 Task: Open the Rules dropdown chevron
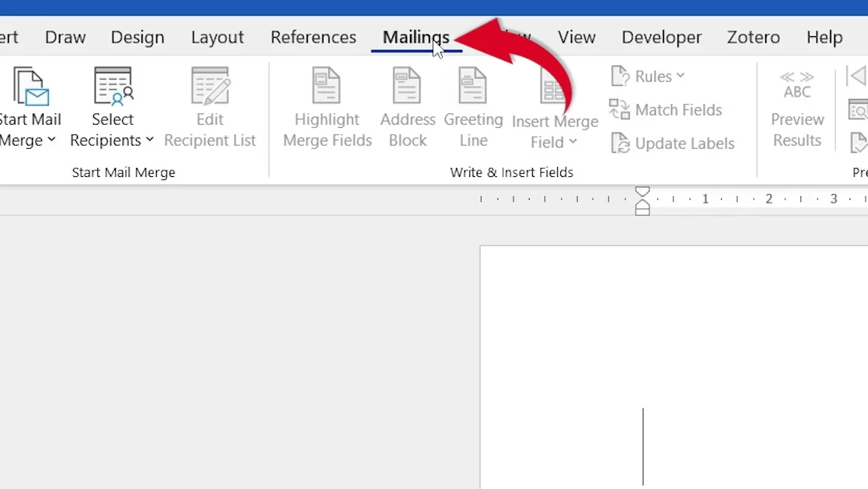tap(681, 76)
